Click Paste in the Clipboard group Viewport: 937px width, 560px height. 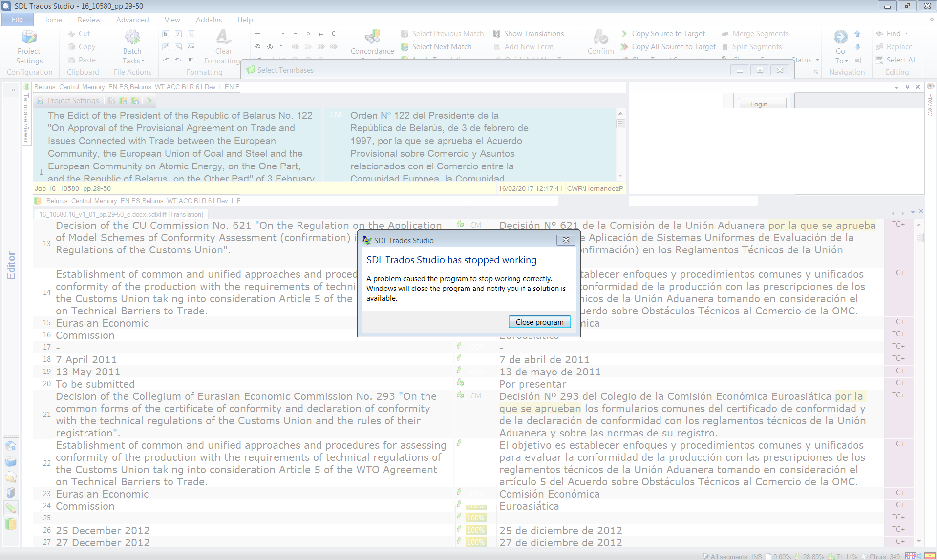[x=82, y=60]
